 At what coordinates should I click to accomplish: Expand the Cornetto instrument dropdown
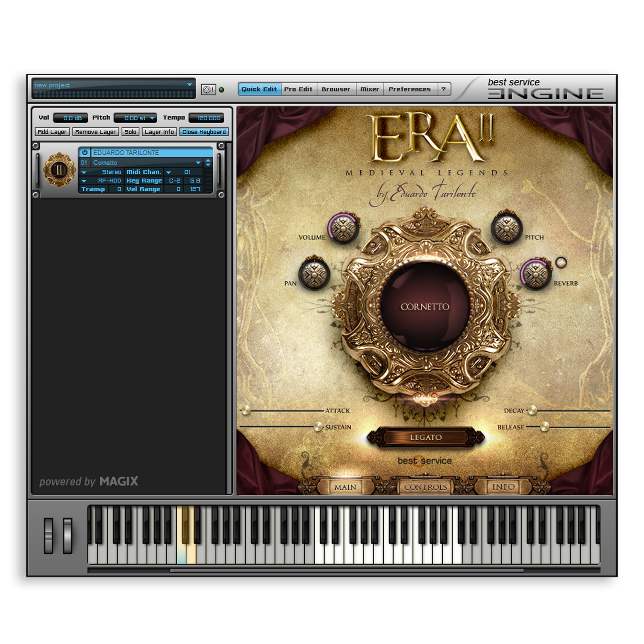tap(198, 163)
